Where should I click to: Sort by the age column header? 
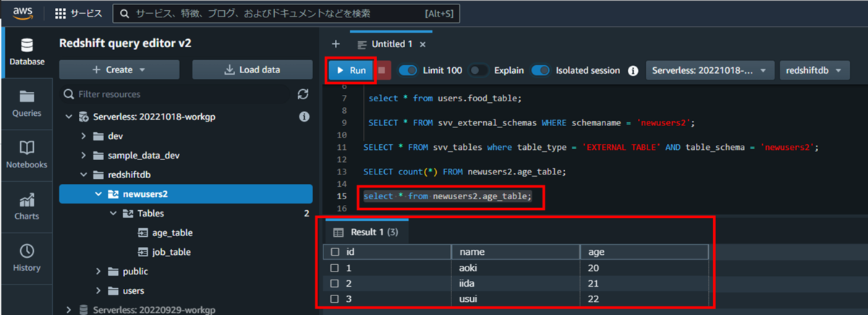click(644, 252)
